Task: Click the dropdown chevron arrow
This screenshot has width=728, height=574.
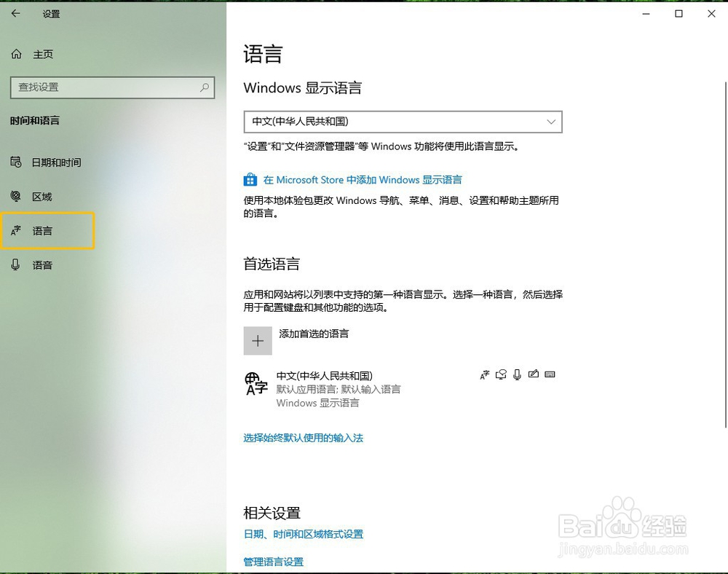Action: pos(551,122)
